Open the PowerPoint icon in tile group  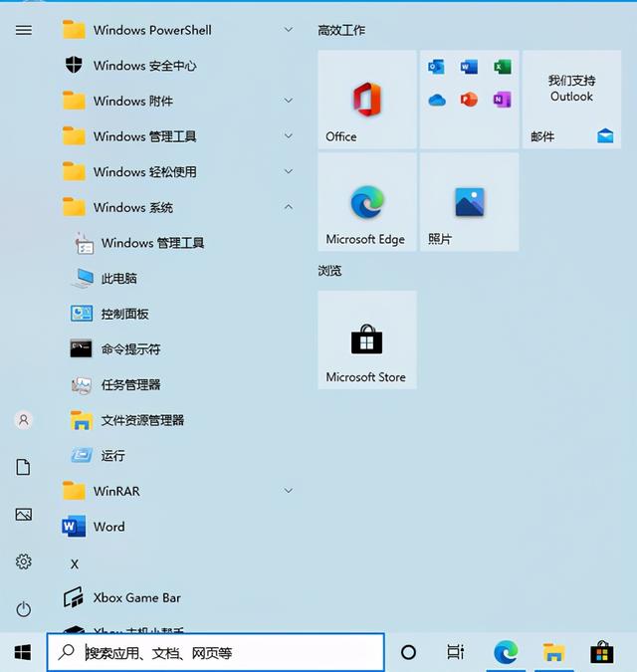tap(469, 100)
